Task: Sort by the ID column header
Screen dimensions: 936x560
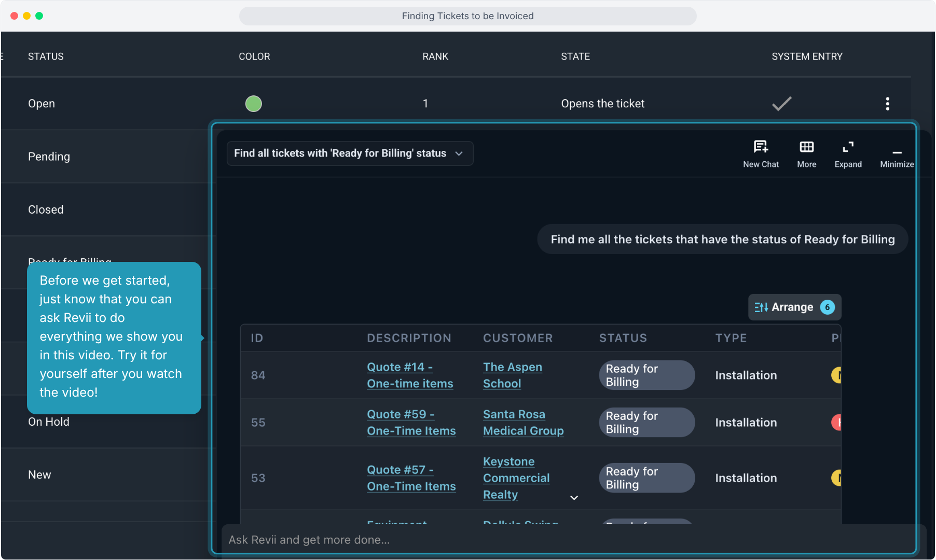Action: pyautogui.click(x=257, y=338)
